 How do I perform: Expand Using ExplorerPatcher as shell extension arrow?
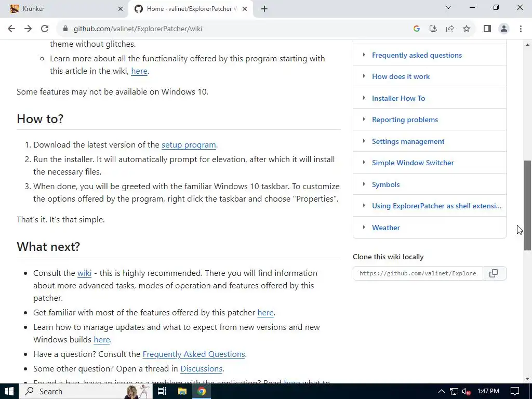click(x=364, y=206)
